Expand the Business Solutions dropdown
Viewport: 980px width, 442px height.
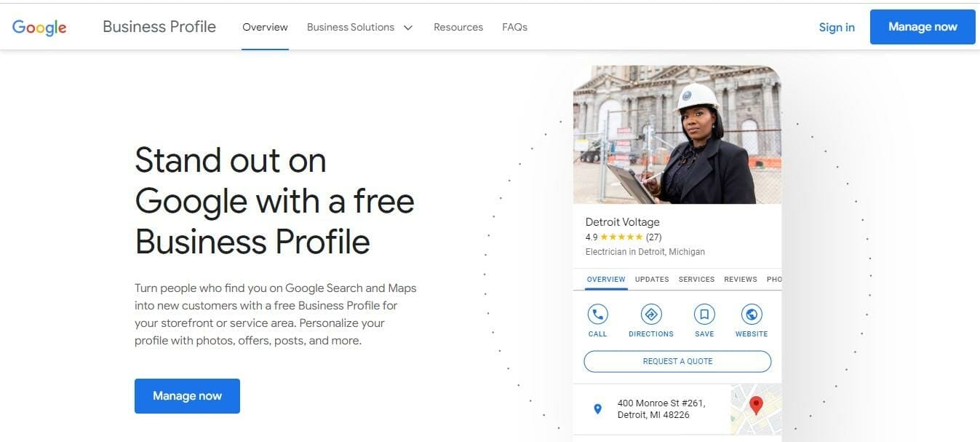[351, 27]
